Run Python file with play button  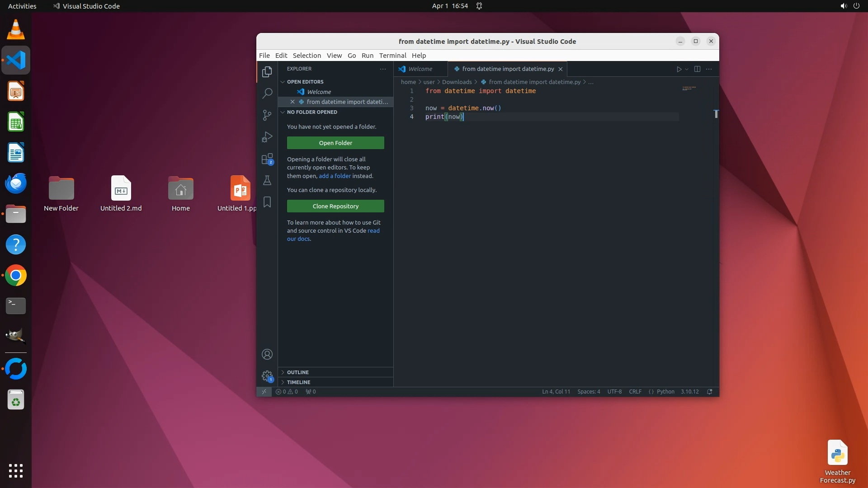[x=679, y=69]
